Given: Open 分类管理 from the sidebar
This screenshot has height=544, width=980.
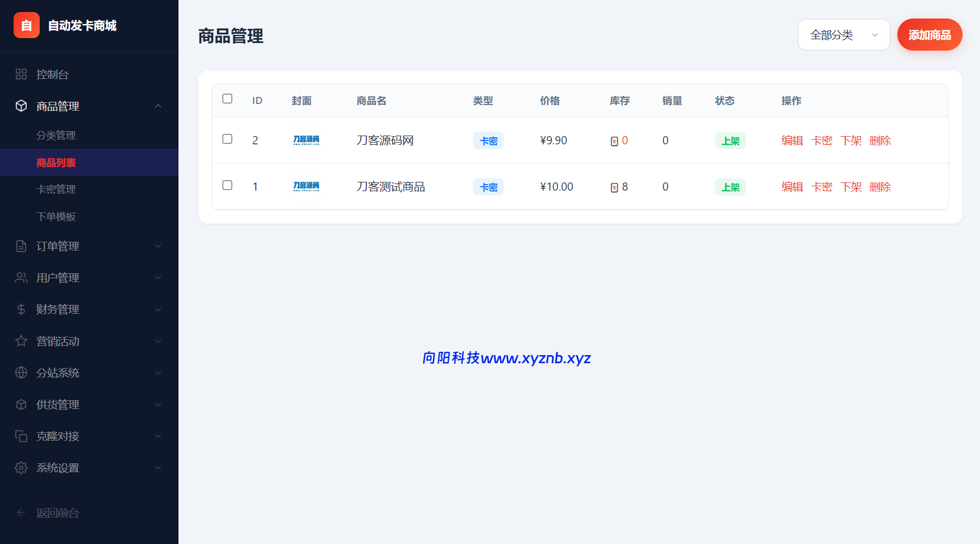Looking at the screenshot, I should 56,135.
